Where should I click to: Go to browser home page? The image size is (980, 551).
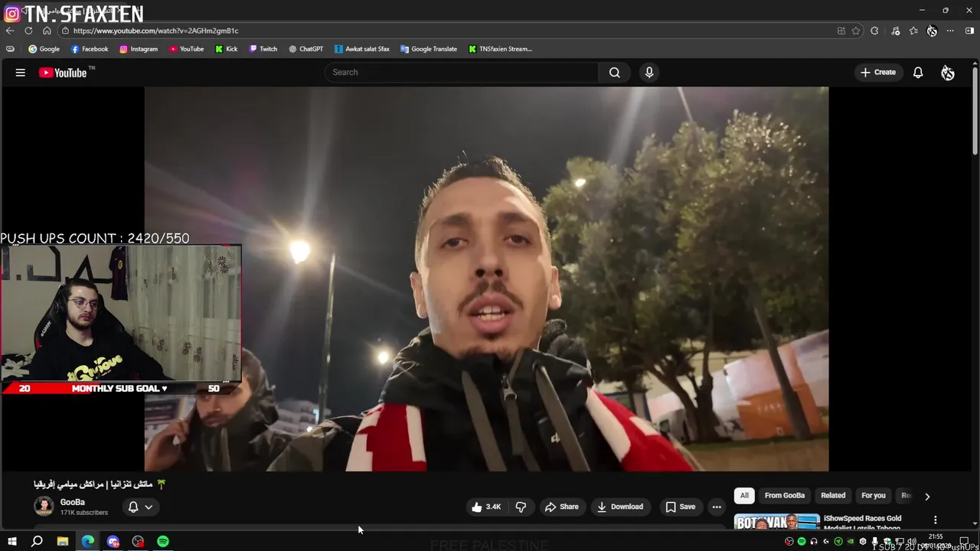[x=47, y=31]
